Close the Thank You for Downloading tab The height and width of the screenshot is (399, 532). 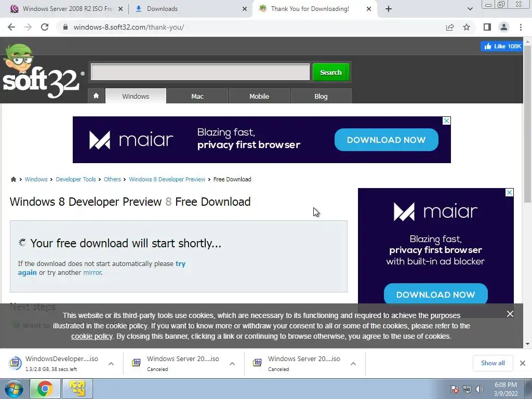tap(369, 9)
